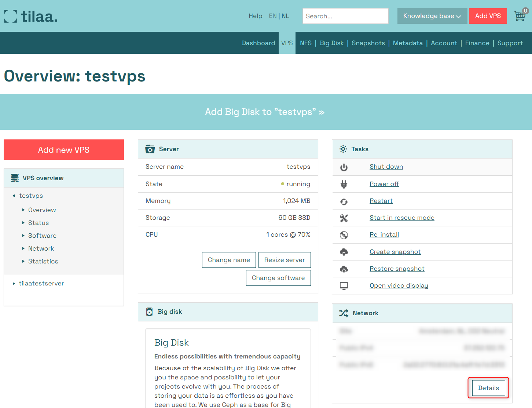Viewport: 532px width, 408px height.
Task: Click the '1 cores @ 70%' CPU value
Action: (288, 234)
